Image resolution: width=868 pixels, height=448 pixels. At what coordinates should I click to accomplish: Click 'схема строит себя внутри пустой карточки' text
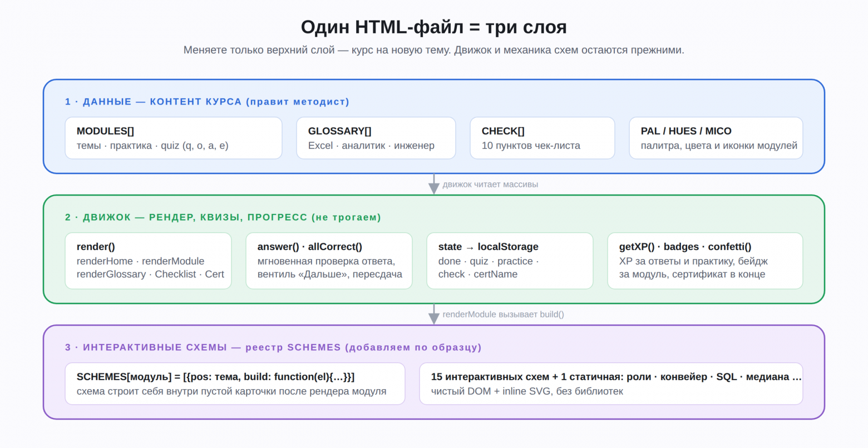pyautogui.click(x=231, y=391)
